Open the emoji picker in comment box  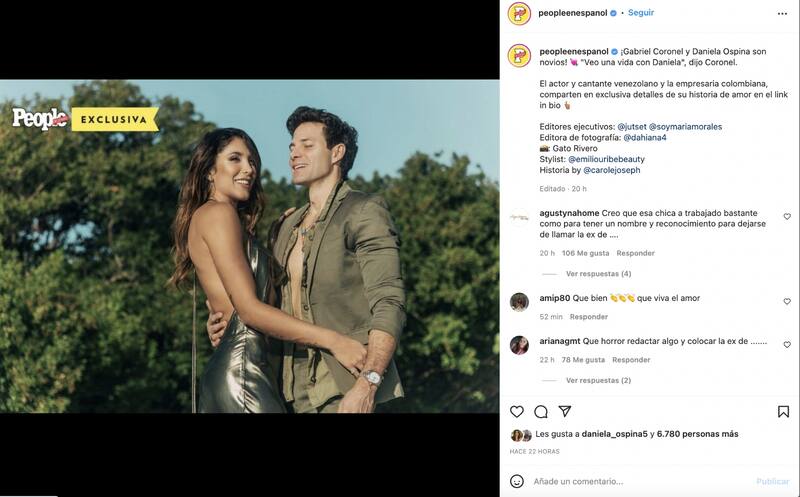pyautogui.click(x=517, y=481)
